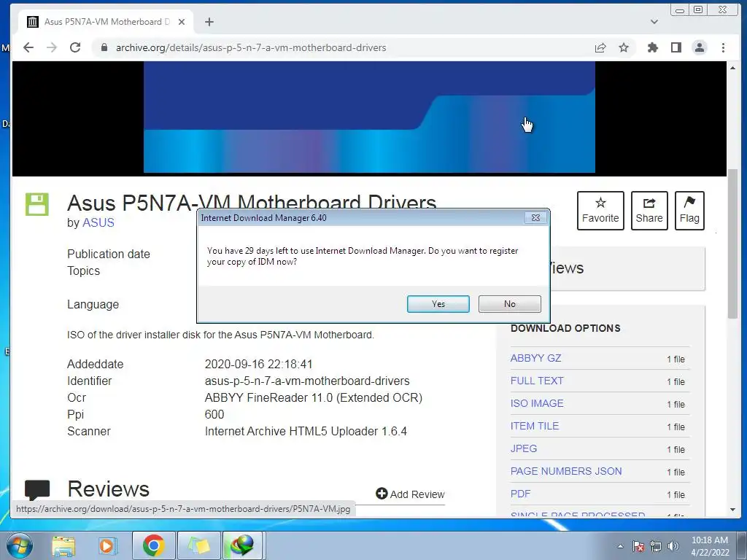Open the Chrome three-dot menu

point(723,47)
